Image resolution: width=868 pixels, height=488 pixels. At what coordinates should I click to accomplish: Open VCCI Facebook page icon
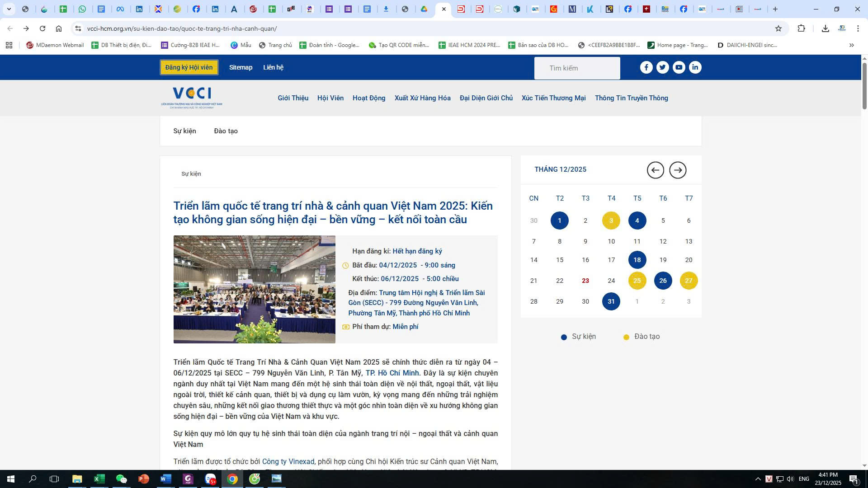tap(646, 67)
